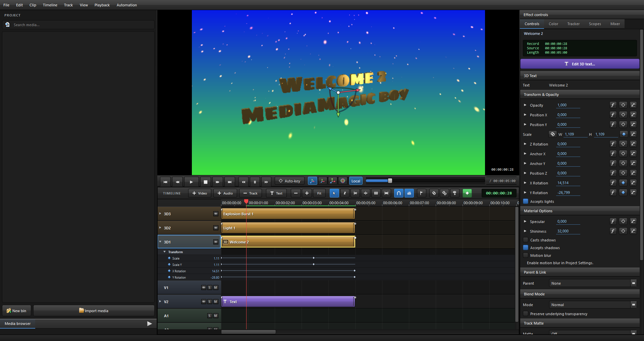Enable Casts shadows checkbox

click(526, 240)
